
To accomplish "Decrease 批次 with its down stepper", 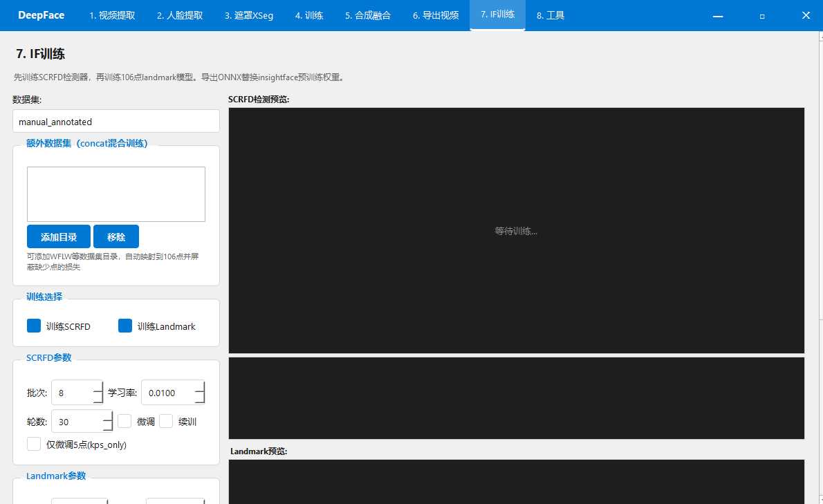I will (98, 398).
